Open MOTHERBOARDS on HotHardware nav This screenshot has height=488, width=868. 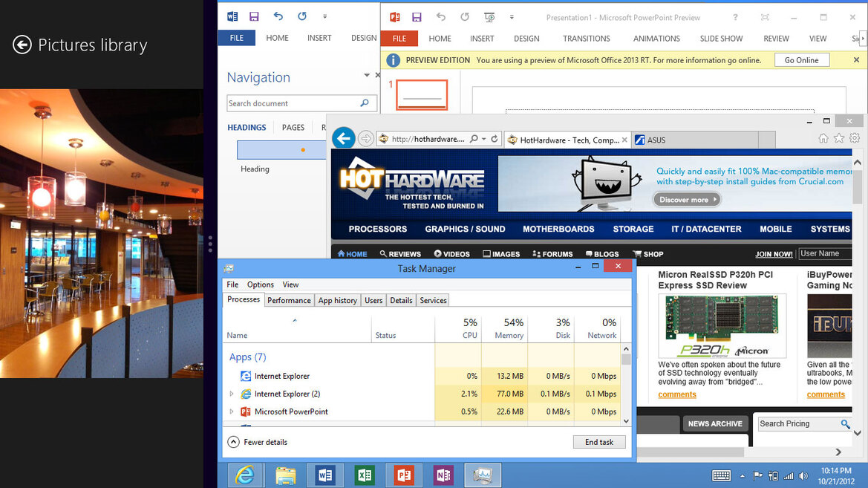(558, 229)
